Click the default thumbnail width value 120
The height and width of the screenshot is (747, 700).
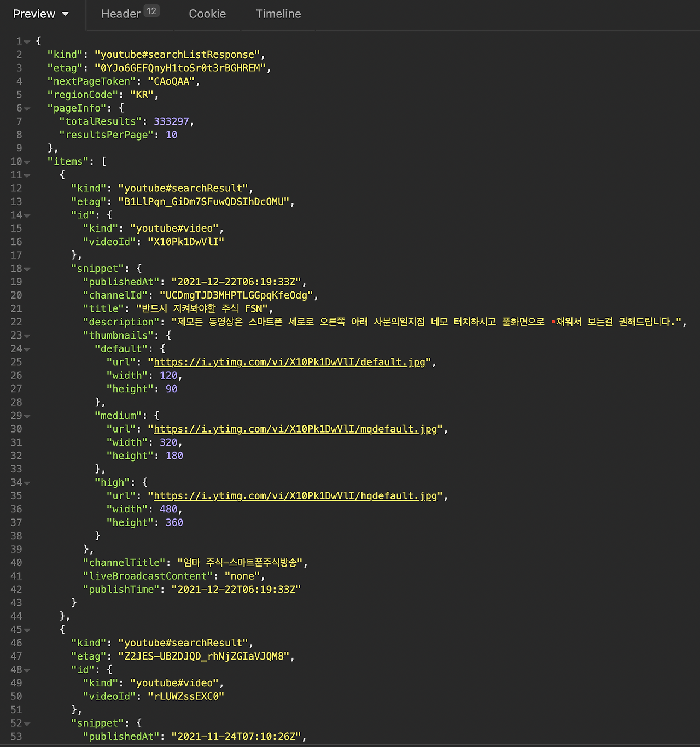tap(168, 376)
